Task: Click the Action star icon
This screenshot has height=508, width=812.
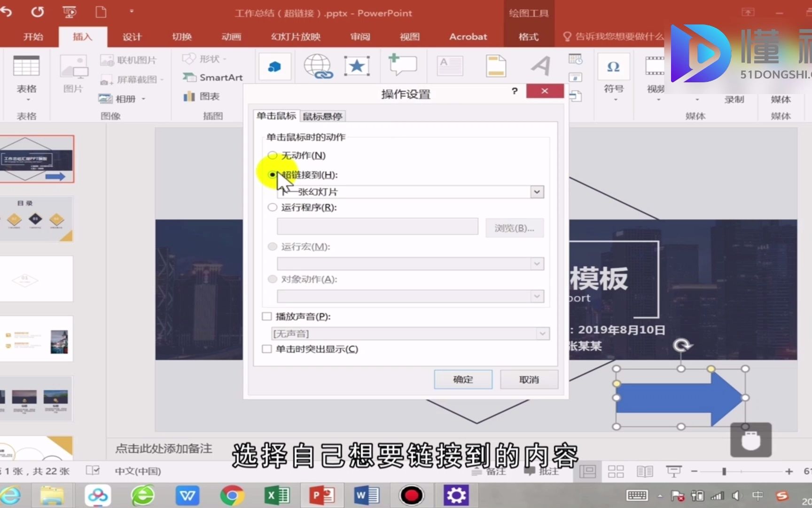Action: click(357, 66)
